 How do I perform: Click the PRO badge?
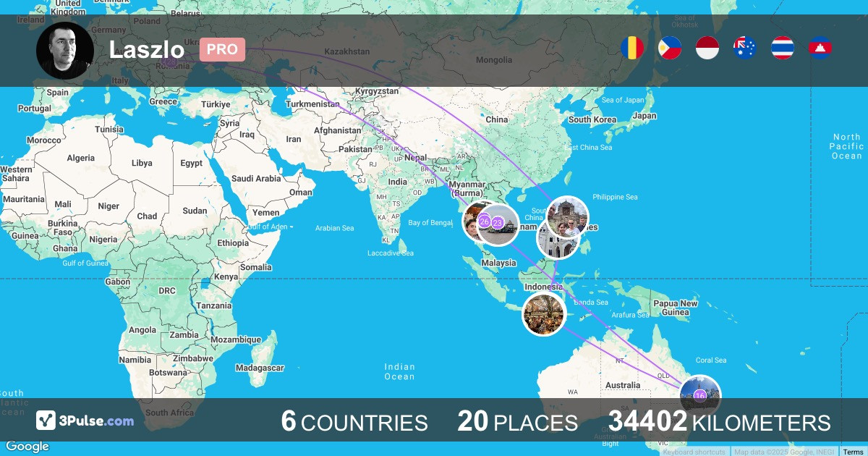(x=222, y=50)
